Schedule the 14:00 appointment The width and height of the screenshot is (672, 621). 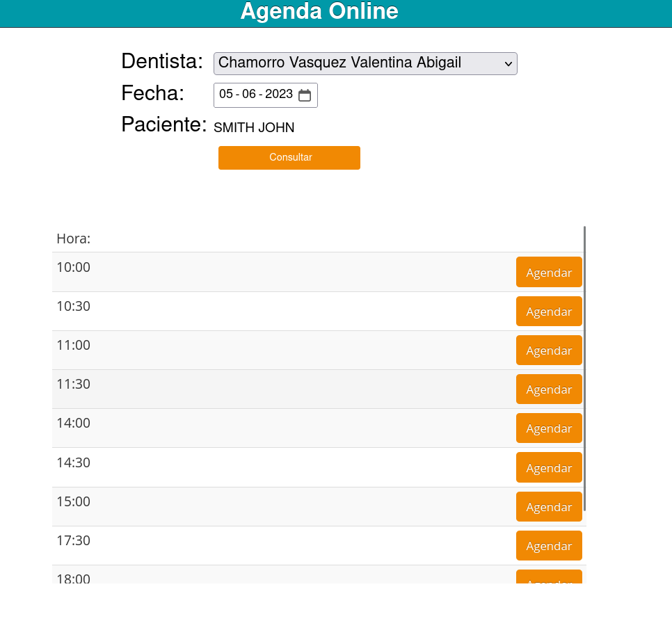click(549, 428)
